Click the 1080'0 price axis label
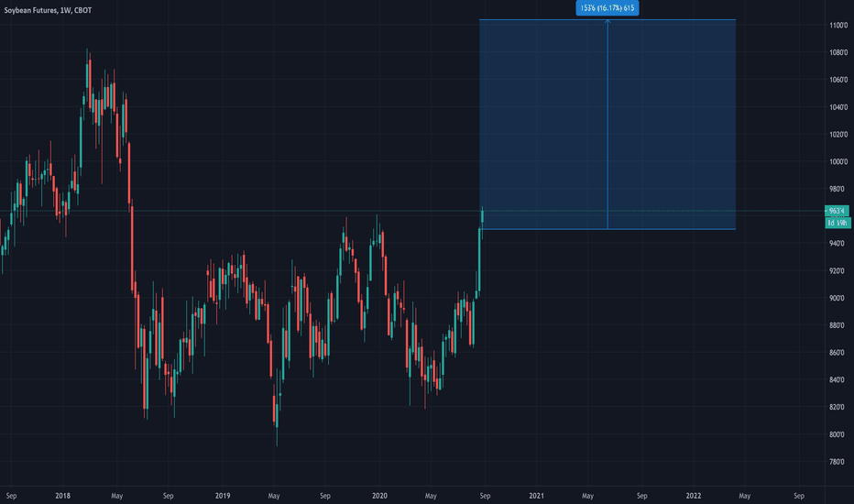 [838, 52]
